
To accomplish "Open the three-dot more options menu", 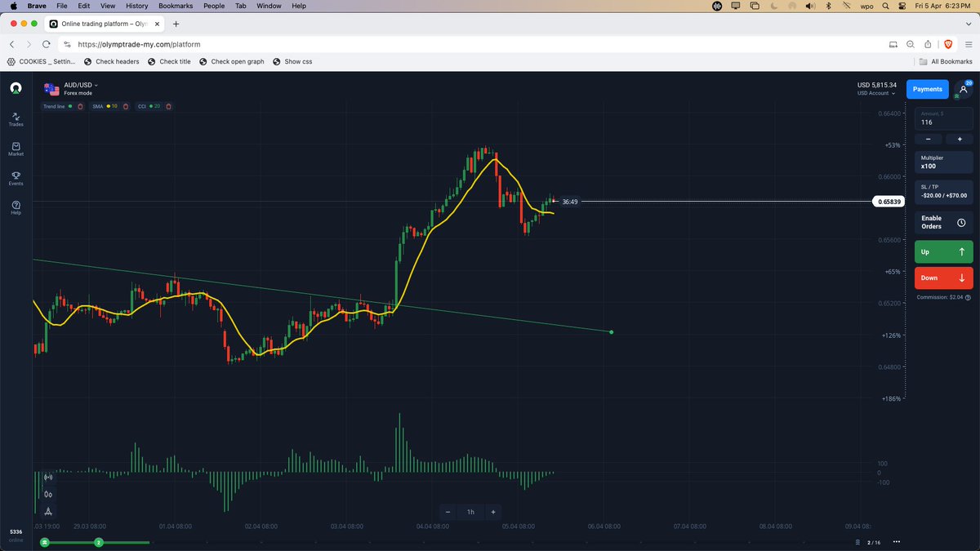I will click(x=897, y=542).
